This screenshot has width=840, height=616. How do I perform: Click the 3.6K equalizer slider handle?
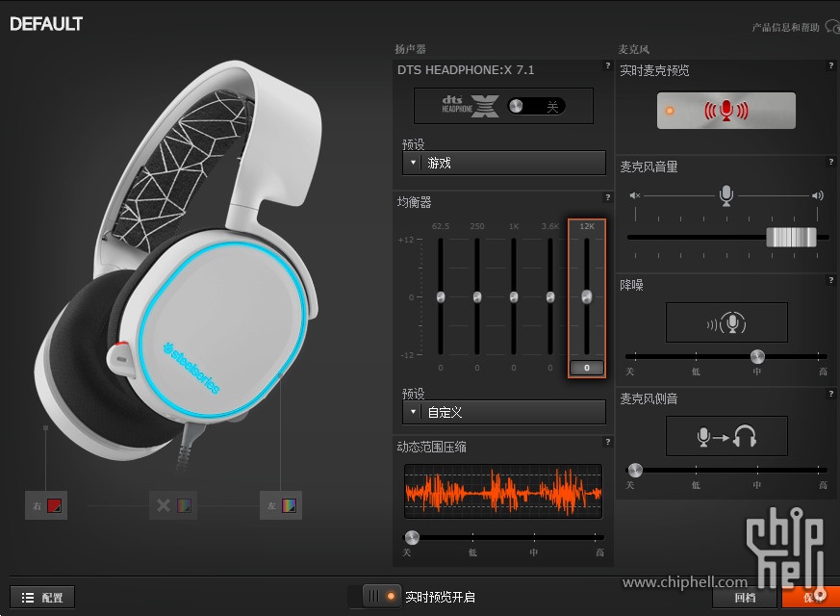click(550, 296)
